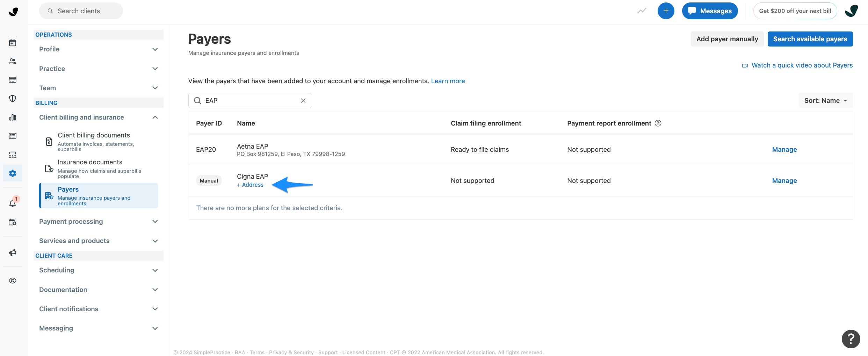Expand the Messaging section
The image size is (868, 356).
99,328
